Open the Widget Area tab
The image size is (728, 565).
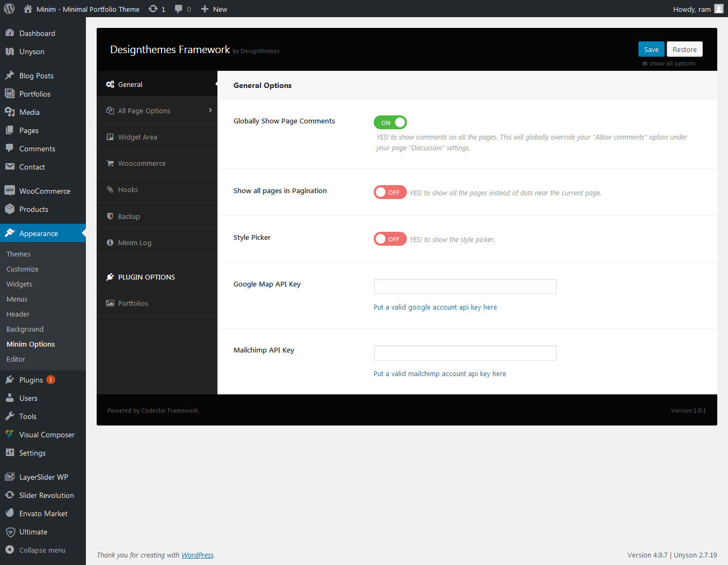tap(157, 137)
